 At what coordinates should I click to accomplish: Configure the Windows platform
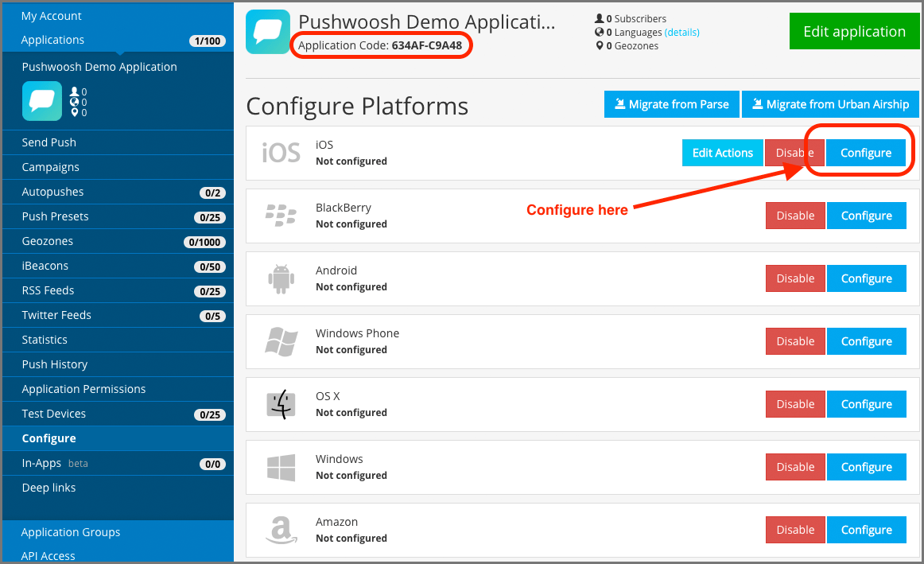[x=866, y=467]
